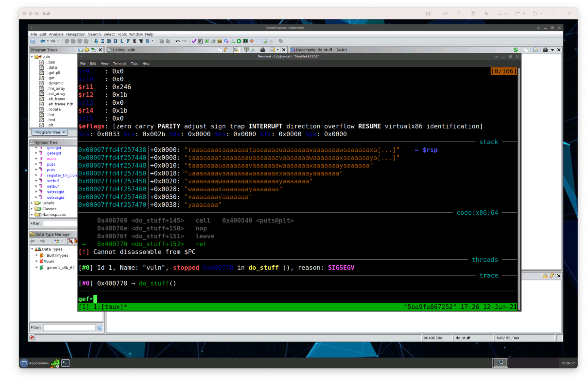Copy decompiled code with the copy icon

pyautogui.click(x=526, y=50)
